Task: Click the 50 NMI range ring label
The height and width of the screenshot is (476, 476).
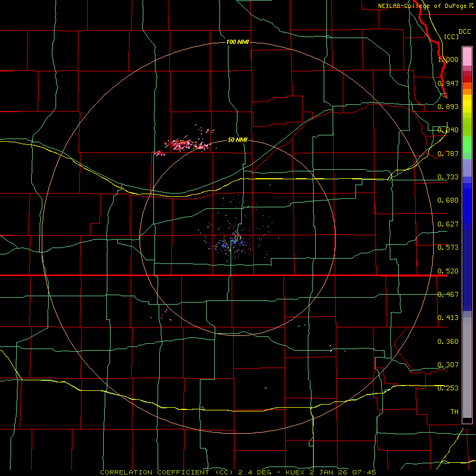Action: pyautogui.click(x=237, y=140)
